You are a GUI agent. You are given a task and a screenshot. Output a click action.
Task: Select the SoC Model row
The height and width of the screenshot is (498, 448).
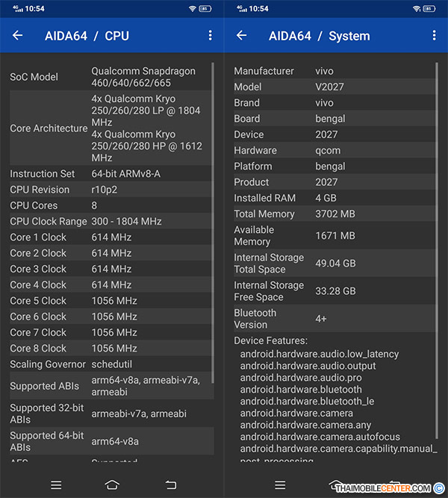(111, 77)
